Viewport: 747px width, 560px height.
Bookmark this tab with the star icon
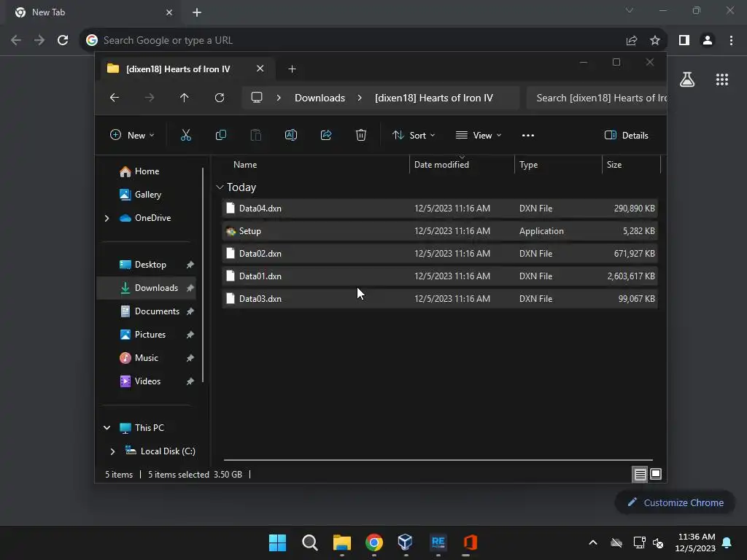(655, 41)
